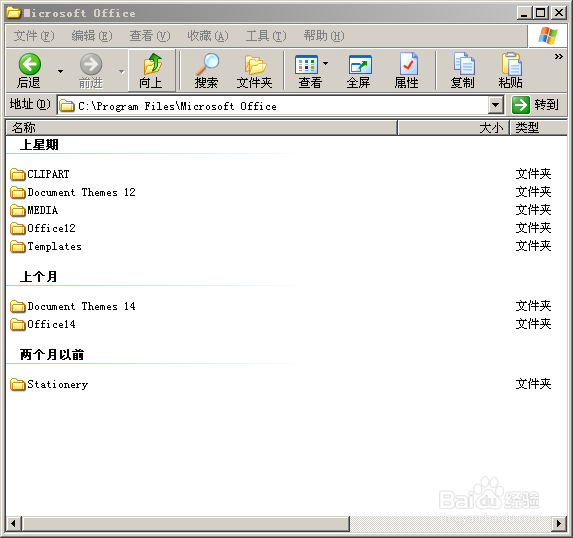573x538 pixels.
Task: Click the green Go (转到) arrow button
Action: (520, 105)
